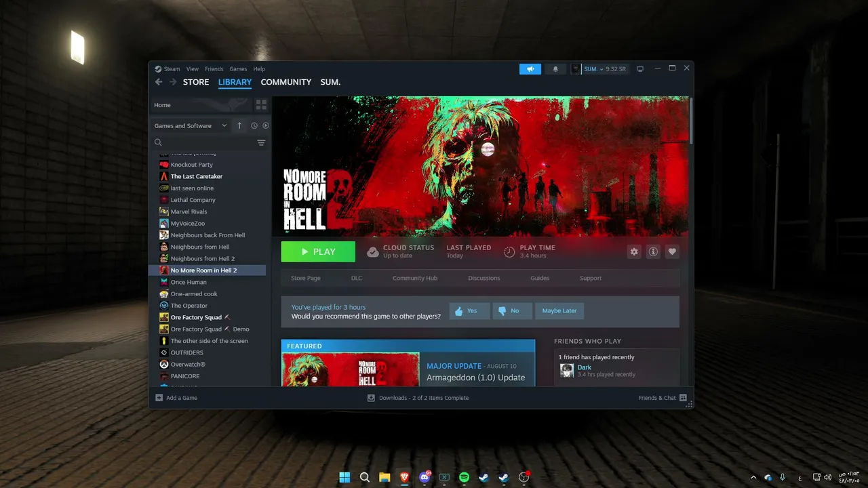This screenshot has width=868, height=488.
Task: Go forward with the Steam forward arrow
Action: (173, 82)
